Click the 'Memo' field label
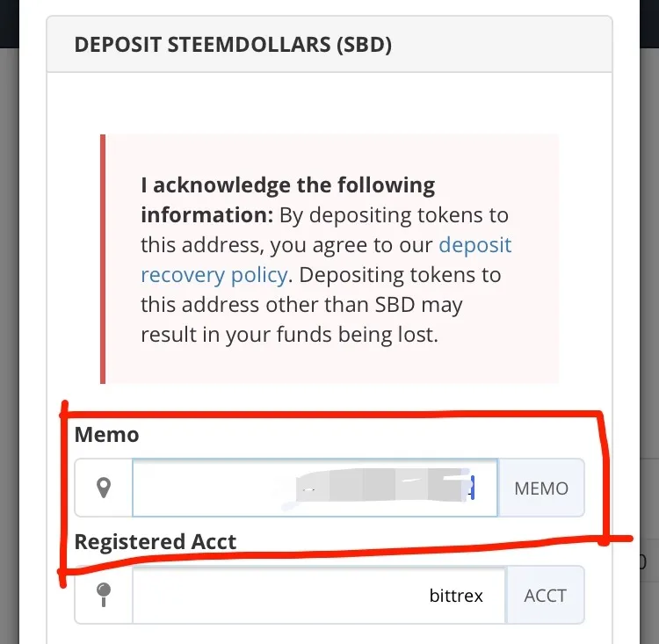 (106, 435)
